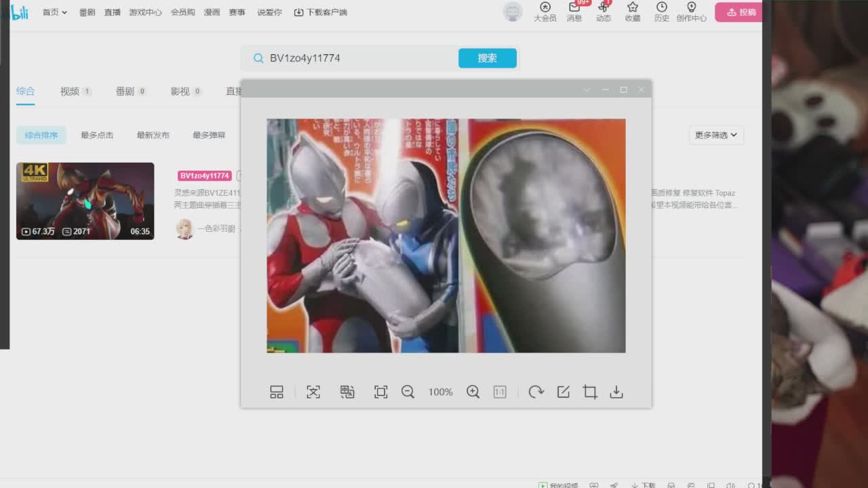
Task: Click the thumbnail layout icon in the image viewer
Action: [x=277, y=392]
